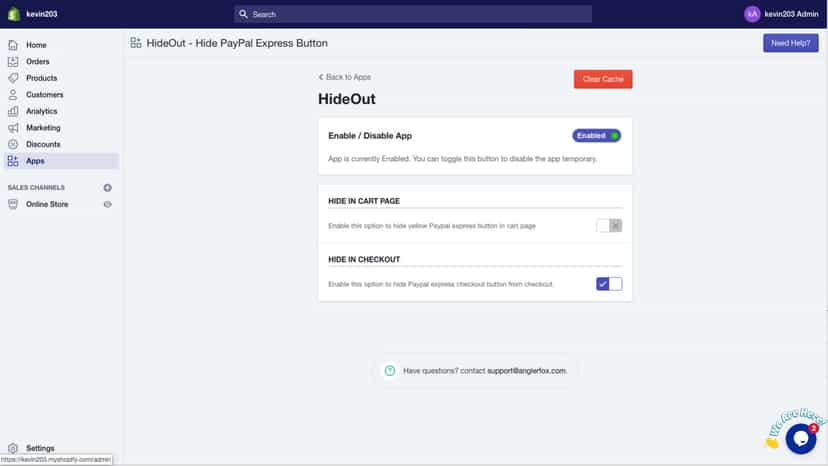Click 'HideOut - Hide PayPal Express Button' title
The height and width of the screenshot is (466, 828).
point(237,43)
